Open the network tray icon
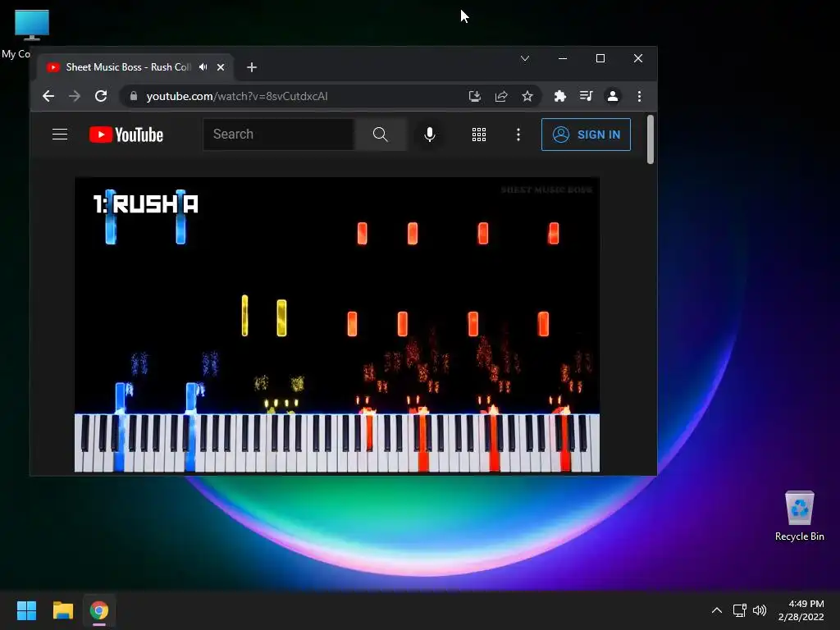Viewport: 840px width, 630px height. (740, 610)
